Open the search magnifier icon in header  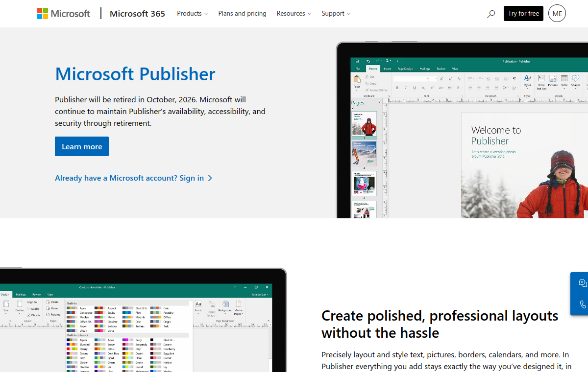[490, 14]
